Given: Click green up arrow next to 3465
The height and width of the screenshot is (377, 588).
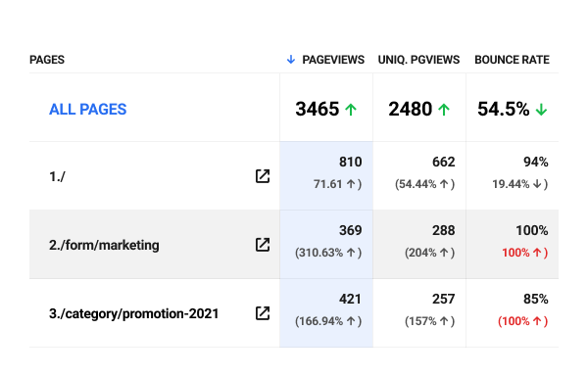Looking at the screenshot, I should coord(351,110).
